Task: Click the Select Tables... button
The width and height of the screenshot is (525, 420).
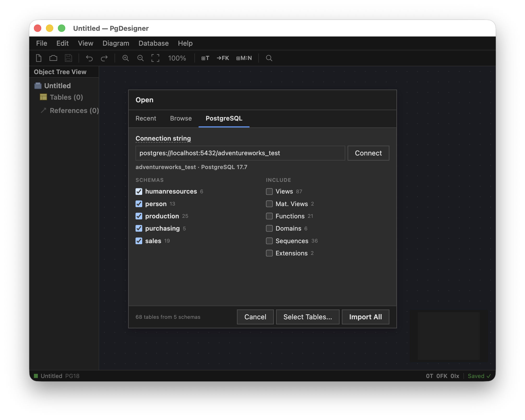Action: [308, 317]
